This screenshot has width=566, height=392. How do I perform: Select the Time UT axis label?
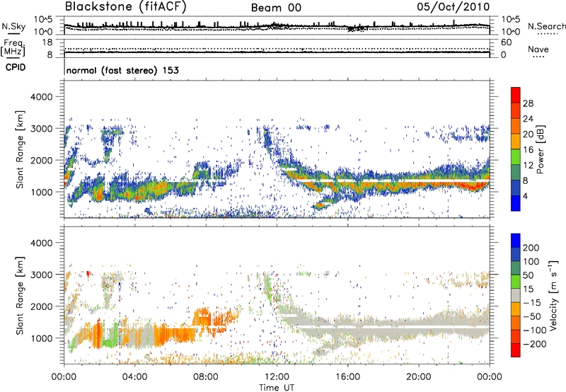[277, 388]
